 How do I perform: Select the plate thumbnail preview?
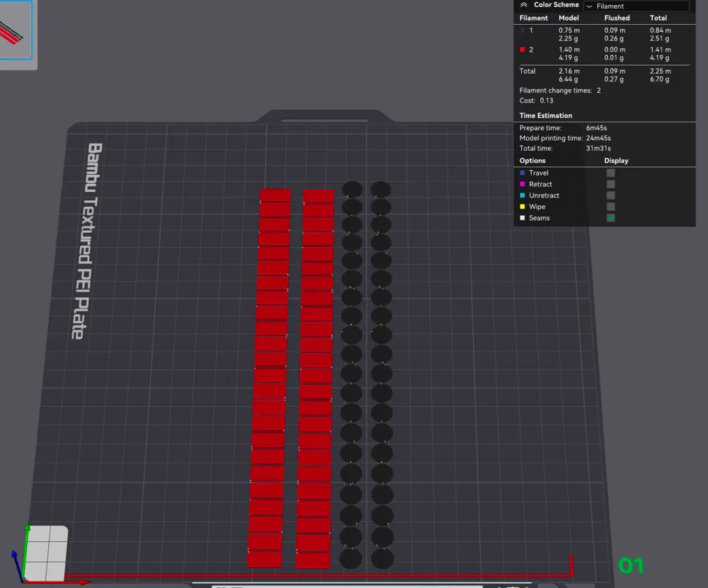pos(16,29)
